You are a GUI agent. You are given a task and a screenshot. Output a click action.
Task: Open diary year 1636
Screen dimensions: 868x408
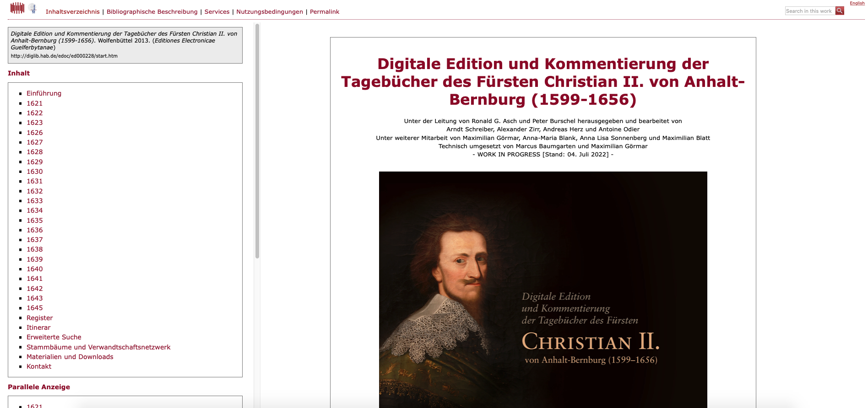(x=35, y=230)
